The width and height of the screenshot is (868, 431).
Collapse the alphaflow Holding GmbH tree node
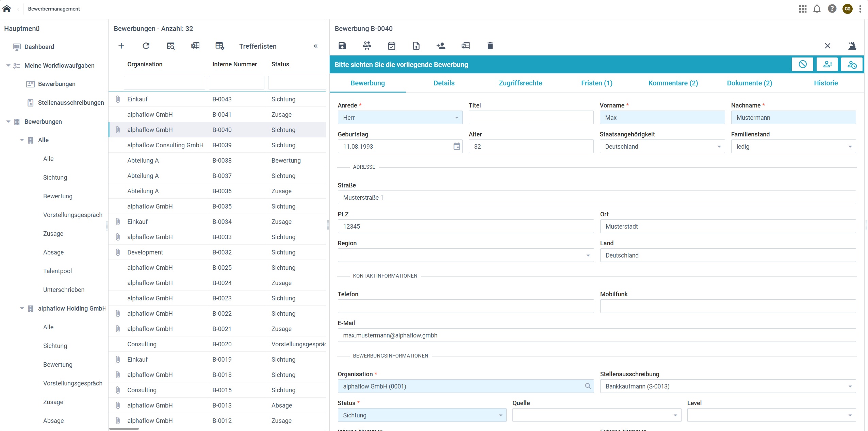tap(22, 308)
